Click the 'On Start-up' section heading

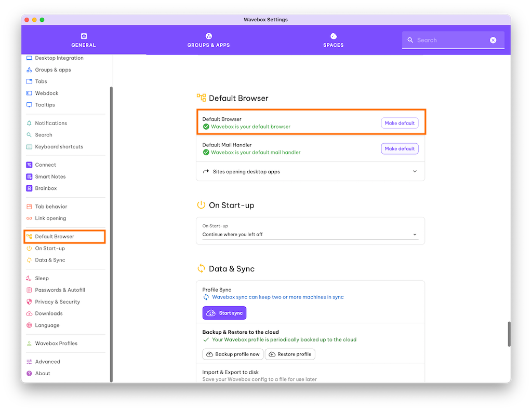(231, 205)
